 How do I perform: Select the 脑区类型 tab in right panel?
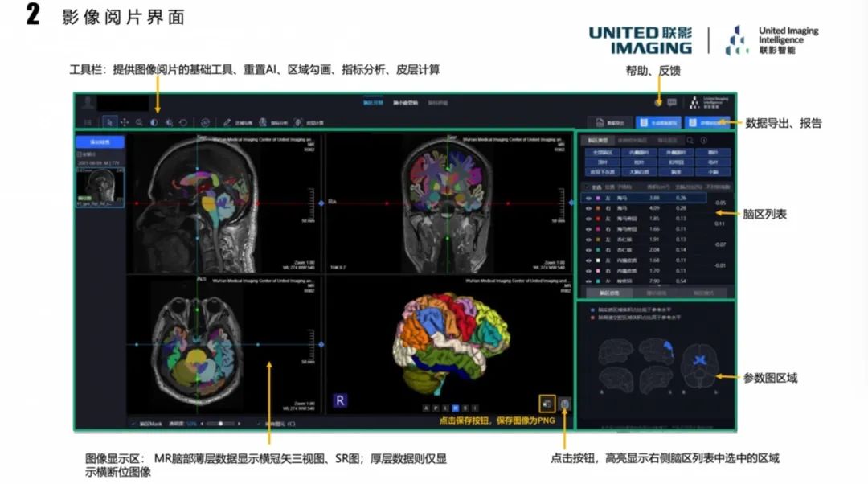click(x=596, y=141)
